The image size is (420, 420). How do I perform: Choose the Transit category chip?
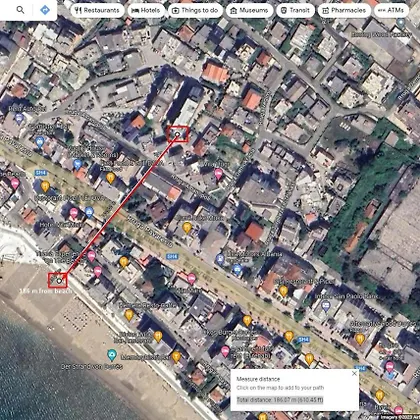(x=295, y=10)
